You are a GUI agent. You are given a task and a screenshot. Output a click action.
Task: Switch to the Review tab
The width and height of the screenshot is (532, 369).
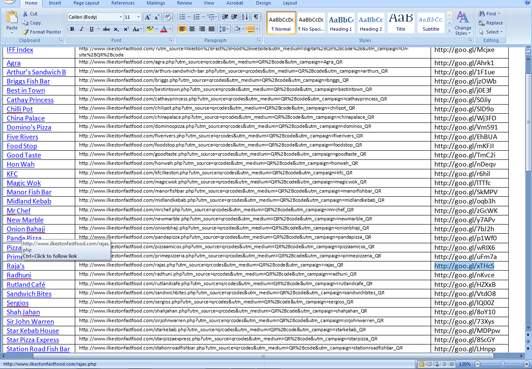184,3
